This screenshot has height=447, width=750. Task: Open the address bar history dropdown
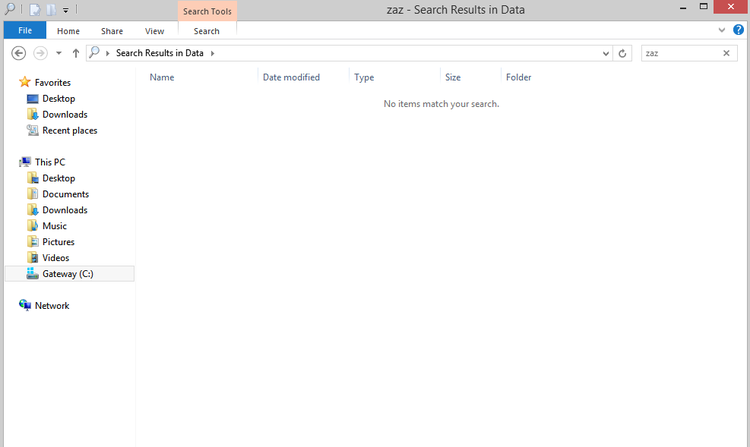point(606,54)
